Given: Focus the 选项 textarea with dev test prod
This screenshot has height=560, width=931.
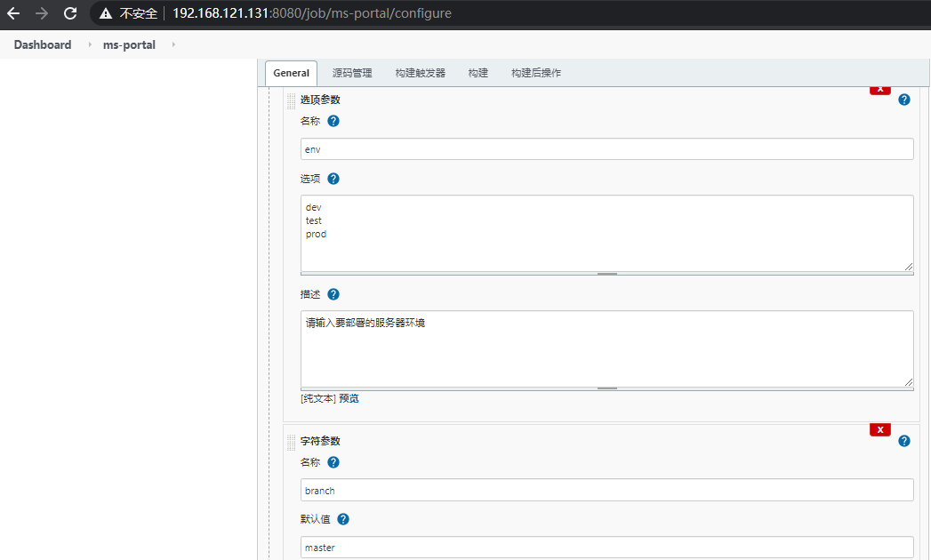Looking at the screenshot, I should pyautogui.click(x=606, y=234).
